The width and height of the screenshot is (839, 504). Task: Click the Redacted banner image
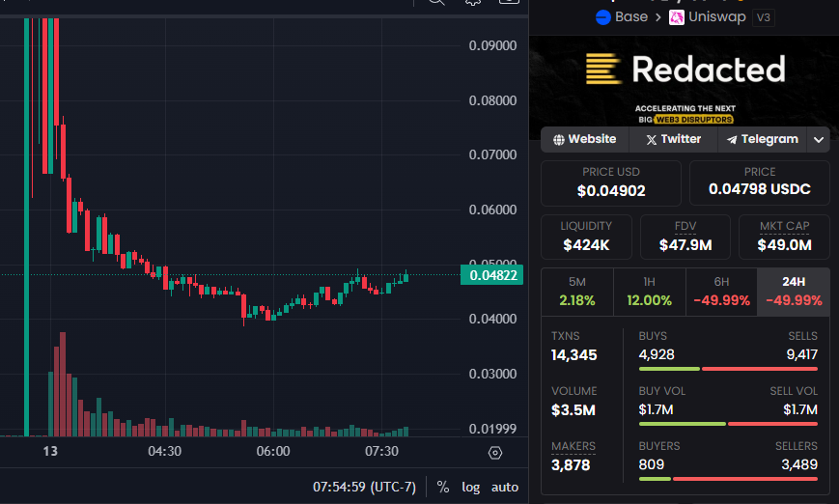[684, 81]
